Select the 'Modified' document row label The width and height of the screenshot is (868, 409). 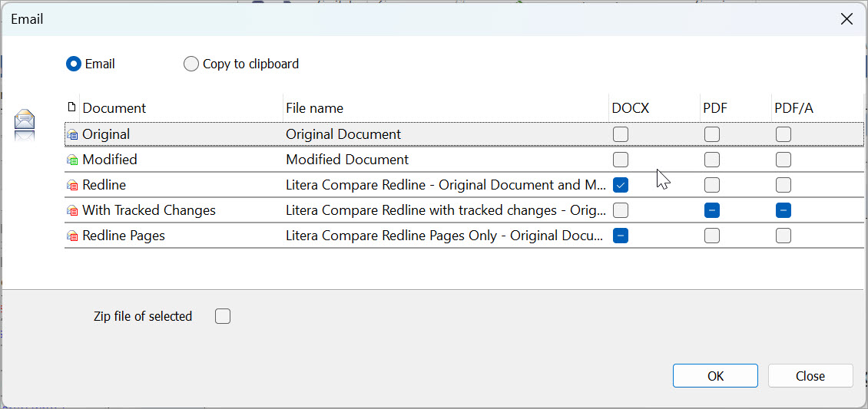pyautogui.click(x=110, y=160)
